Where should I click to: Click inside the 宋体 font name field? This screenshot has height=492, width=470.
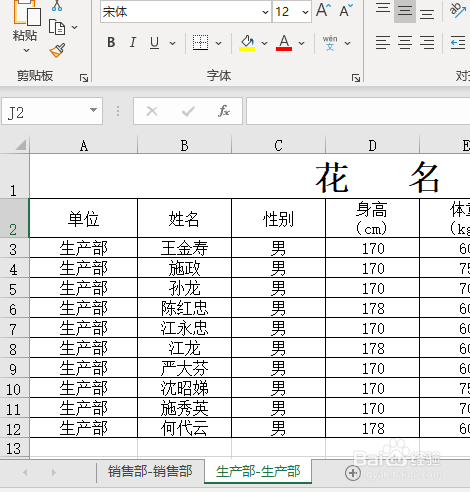181,12
